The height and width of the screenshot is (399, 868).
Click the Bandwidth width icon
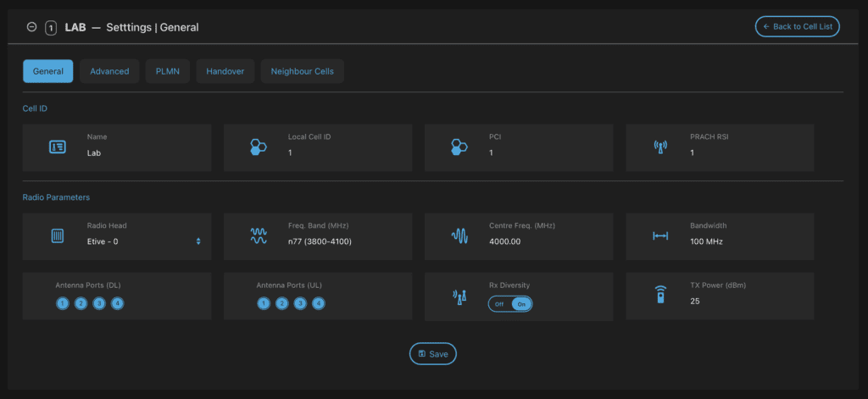[660, 236]
